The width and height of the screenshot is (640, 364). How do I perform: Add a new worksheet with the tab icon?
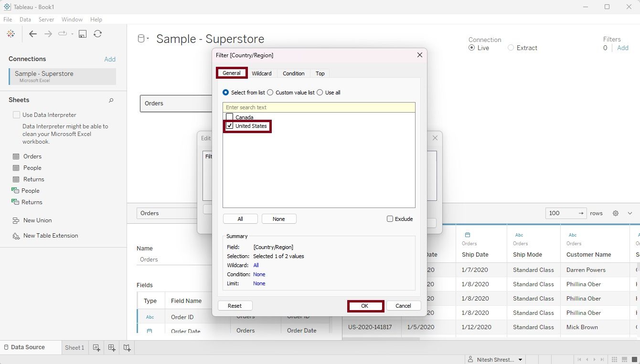click(x=96, y=348)
